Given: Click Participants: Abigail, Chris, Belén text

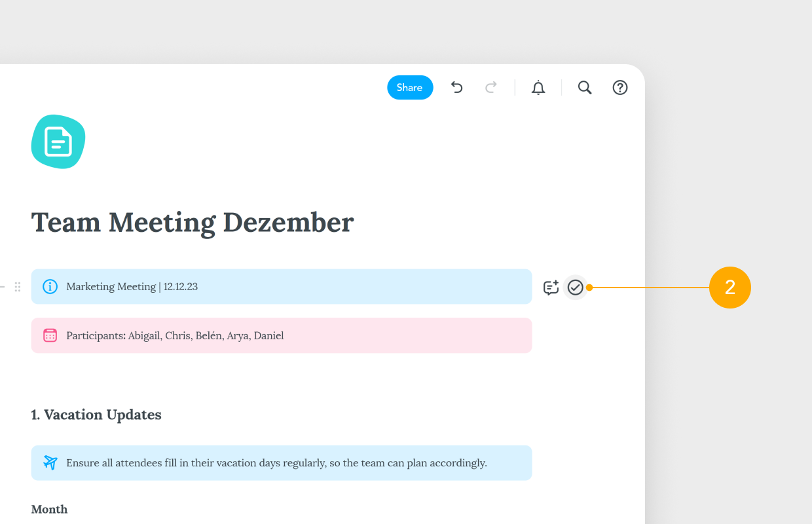Looking at the screenshot, I should point(145,335).
